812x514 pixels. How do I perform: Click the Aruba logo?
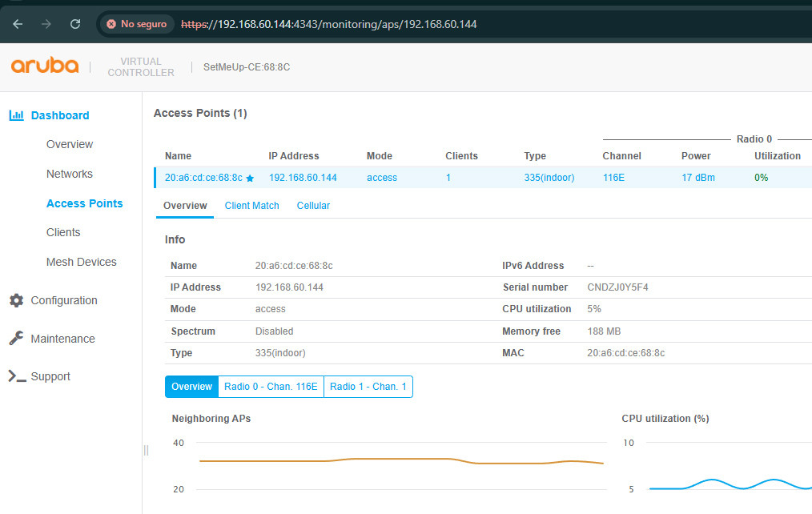(x=45, y=66)
